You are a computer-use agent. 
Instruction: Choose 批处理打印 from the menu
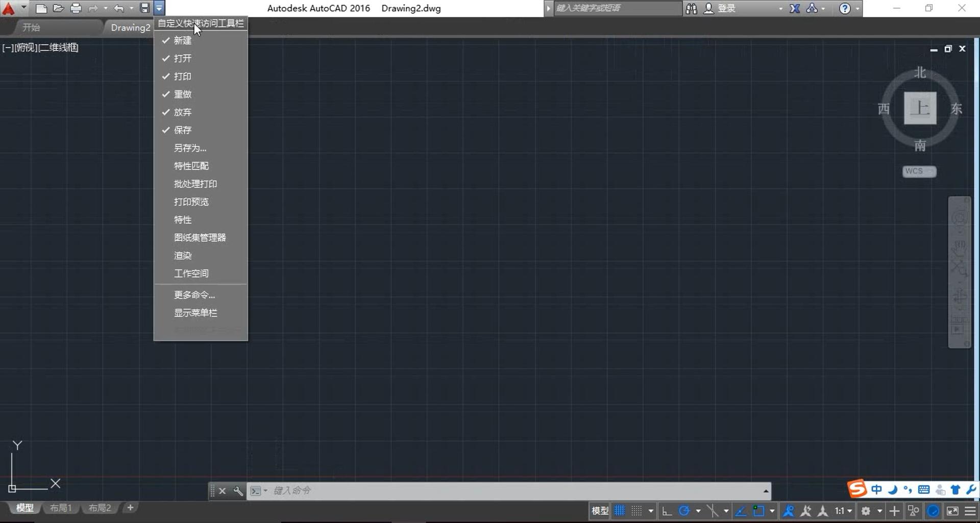(x=201, y=184)
